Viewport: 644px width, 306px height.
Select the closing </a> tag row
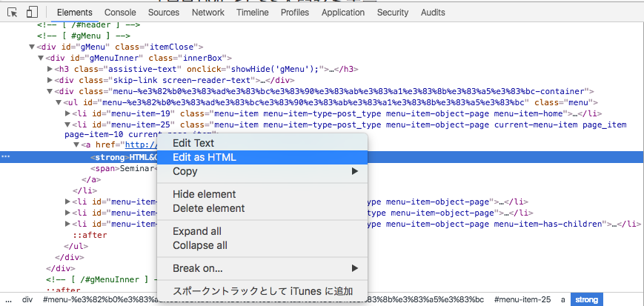coord(91,179)
